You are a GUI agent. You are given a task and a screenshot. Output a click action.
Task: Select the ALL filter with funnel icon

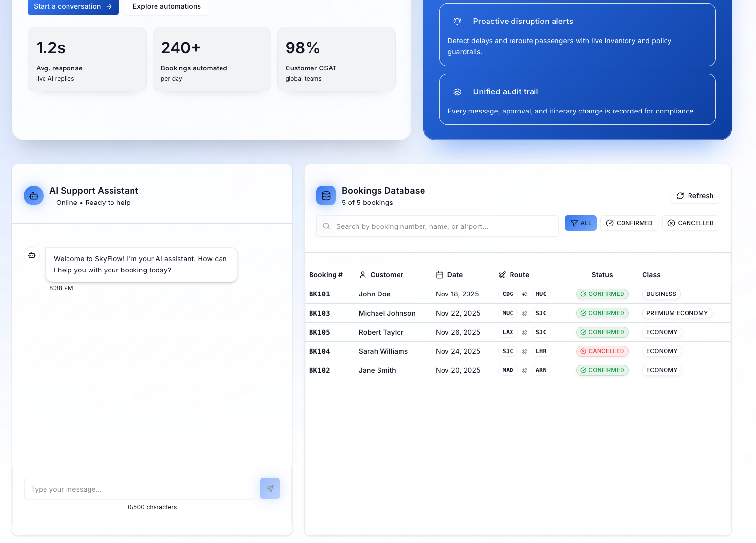tap(580, 223)
